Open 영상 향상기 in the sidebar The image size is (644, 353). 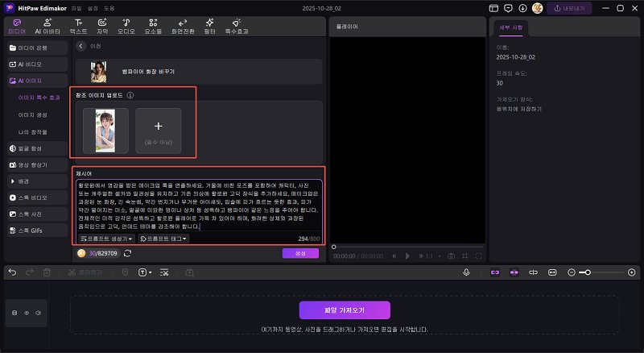[37, 165]
